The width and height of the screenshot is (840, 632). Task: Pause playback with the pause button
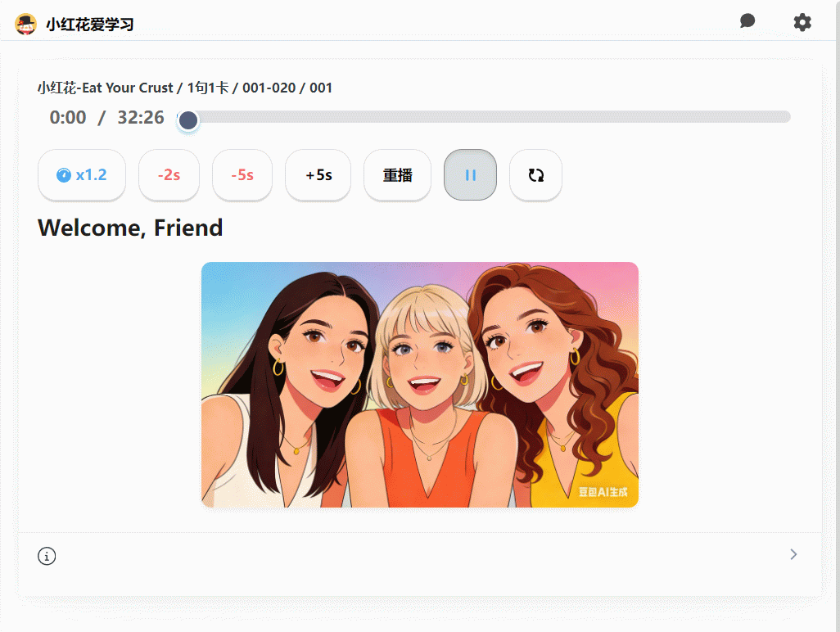pos(470,175)
